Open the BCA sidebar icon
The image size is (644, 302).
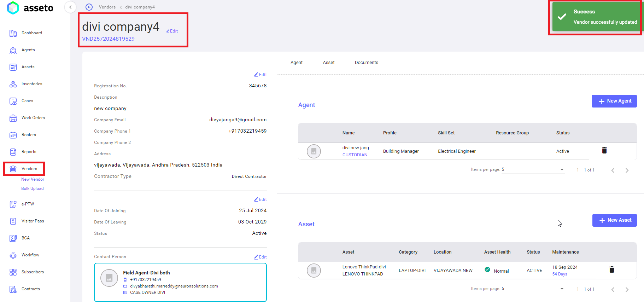point(13,238)
